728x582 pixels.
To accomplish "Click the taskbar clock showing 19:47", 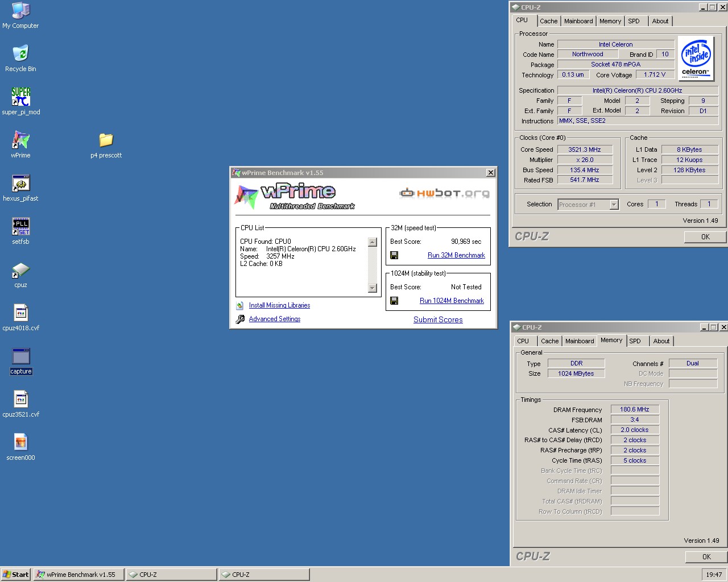I will tap(714, 575).
